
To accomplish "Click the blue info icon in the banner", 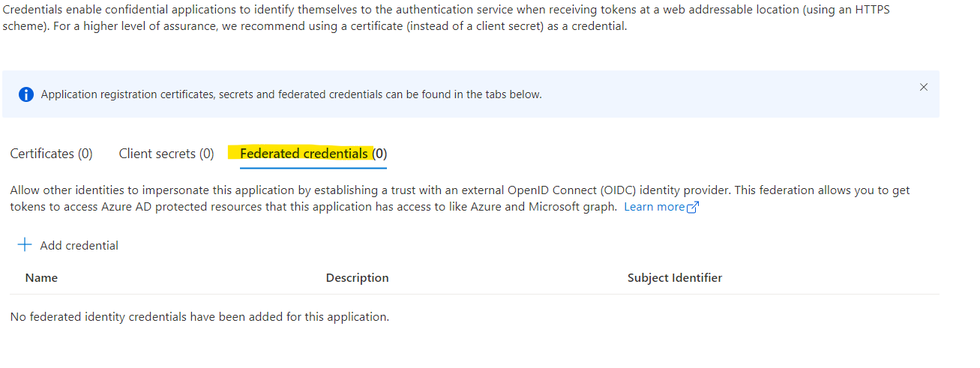I will pos(26,94).
